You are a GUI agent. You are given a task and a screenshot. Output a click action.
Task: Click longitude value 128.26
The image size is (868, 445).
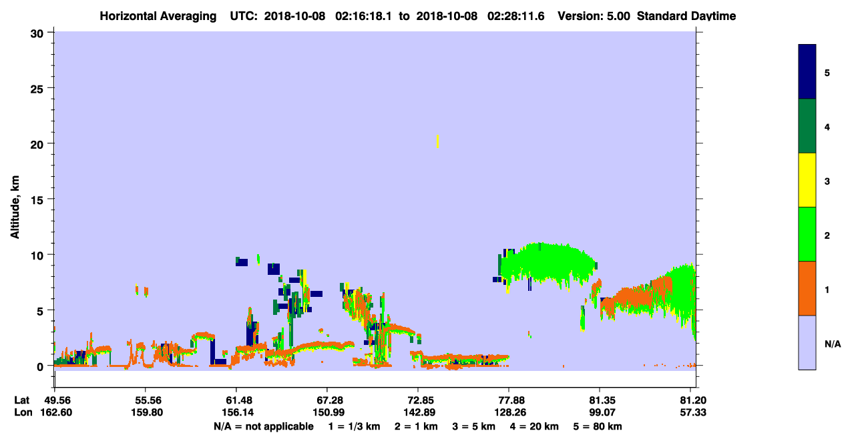(x=509, y=412)
